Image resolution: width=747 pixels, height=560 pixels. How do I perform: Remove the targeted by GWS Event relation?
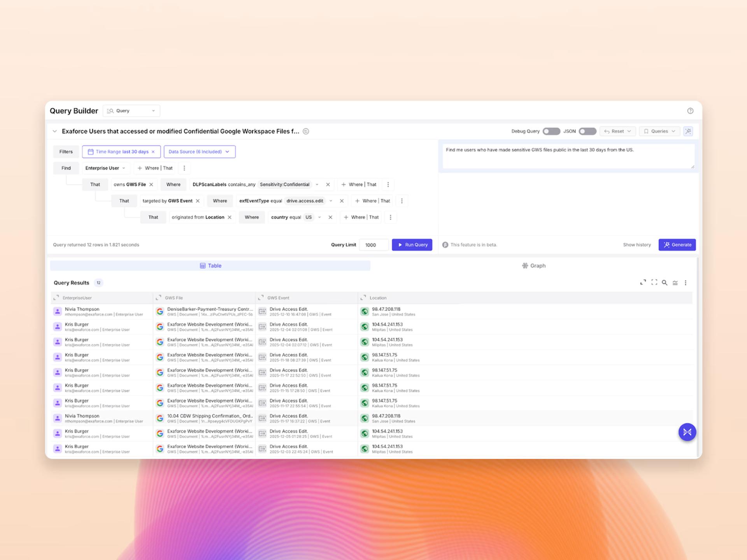[198, 201]
